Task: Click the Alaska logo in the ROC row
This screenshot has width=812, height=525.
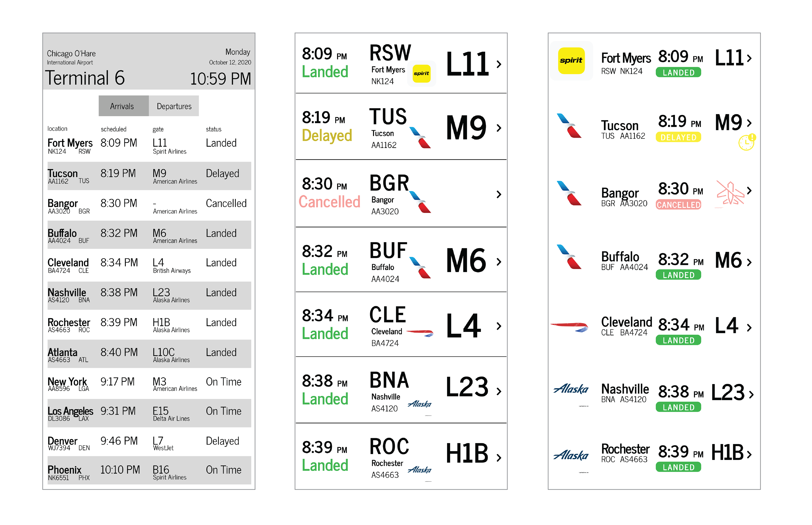Action: tap(419, 470)
